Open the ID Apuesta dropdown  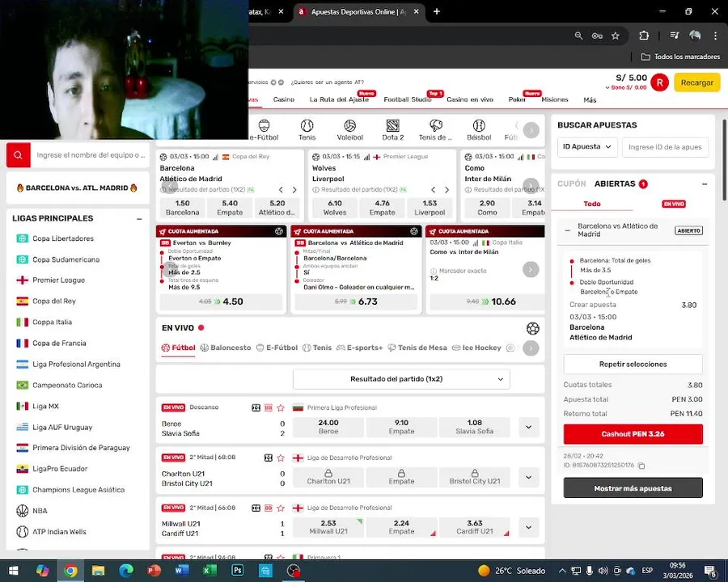pos(587,146)
